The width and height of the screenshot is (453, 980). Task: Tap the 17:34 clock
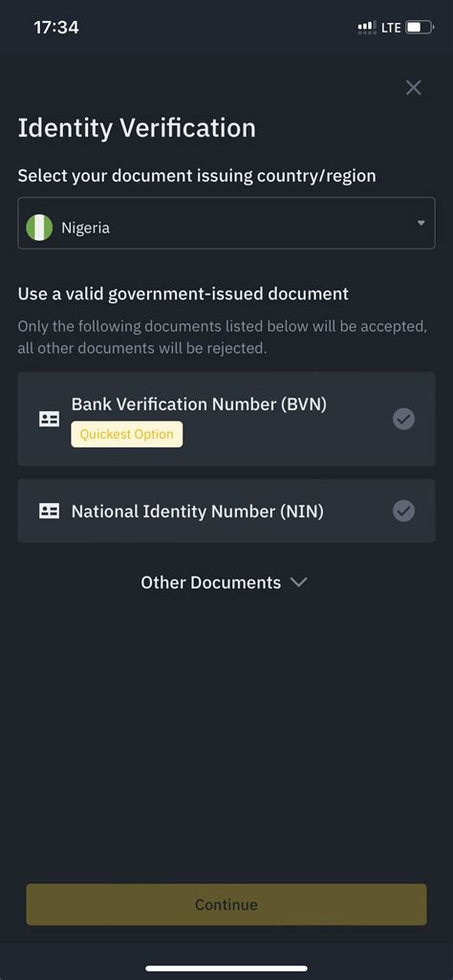pyautogui.click(x=56, y=28)
